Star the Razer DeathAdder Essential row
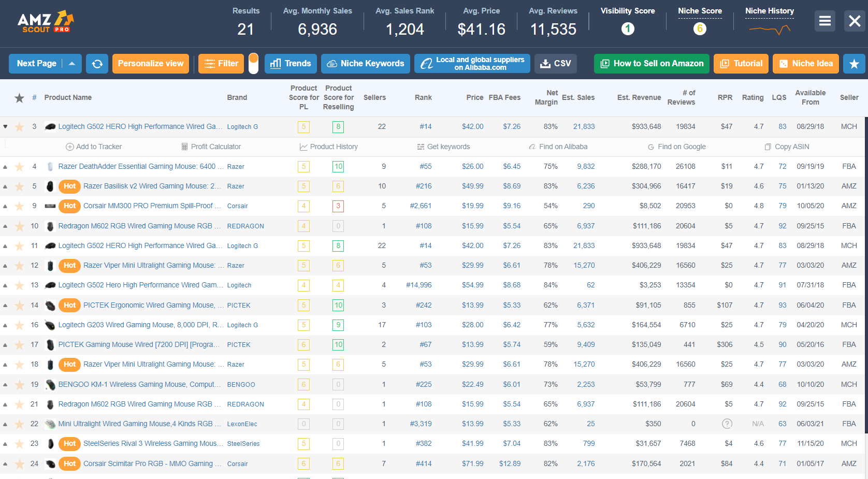 coord(19,167)
